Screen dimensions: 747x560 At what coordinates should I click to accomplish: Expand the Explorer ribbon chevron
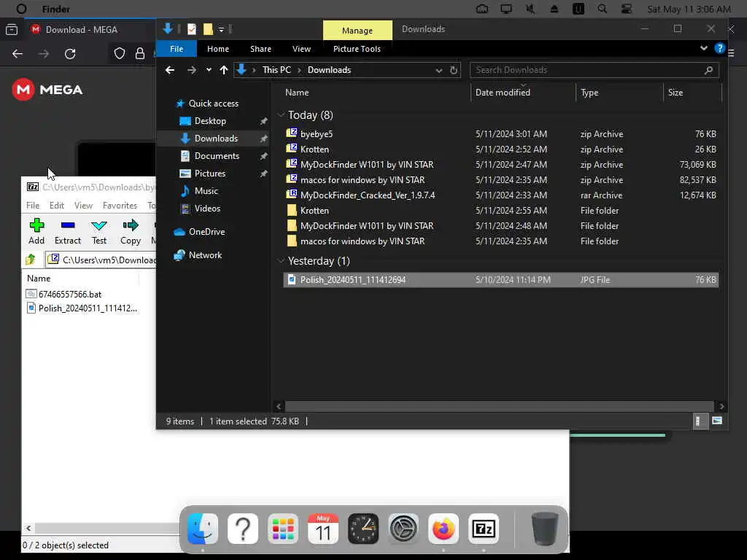point(704,48)
